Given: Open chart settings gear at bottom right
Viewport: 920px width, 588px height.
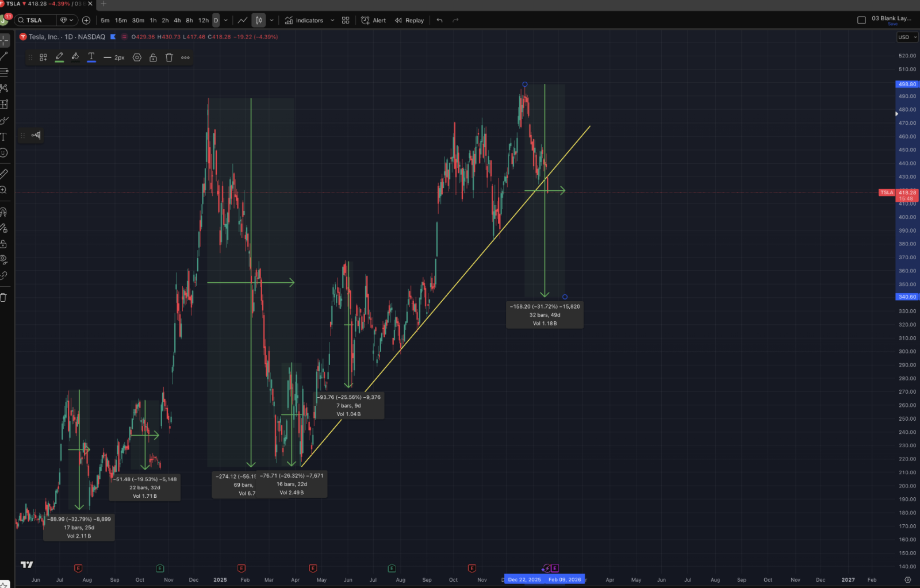Looking at the screenshot, I should click(908, 579).
